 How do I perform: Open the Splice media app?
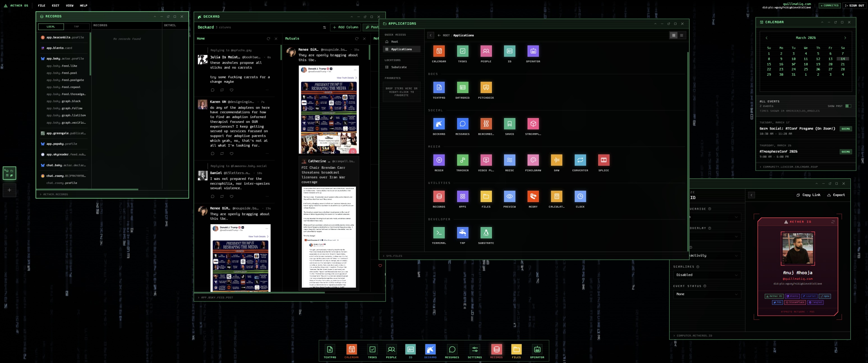(603, 160)
